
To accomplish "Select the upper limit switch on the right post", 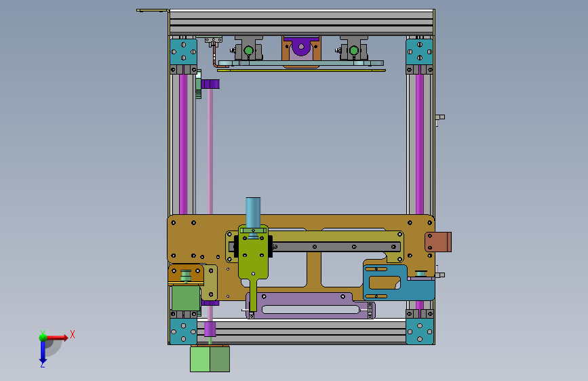I will [440, 118].
